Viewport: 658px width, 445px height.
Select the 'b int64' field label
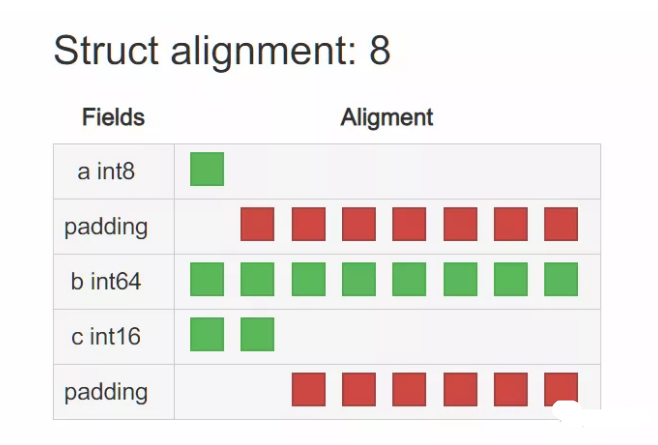pyautogui.click(x=106, y=281)
